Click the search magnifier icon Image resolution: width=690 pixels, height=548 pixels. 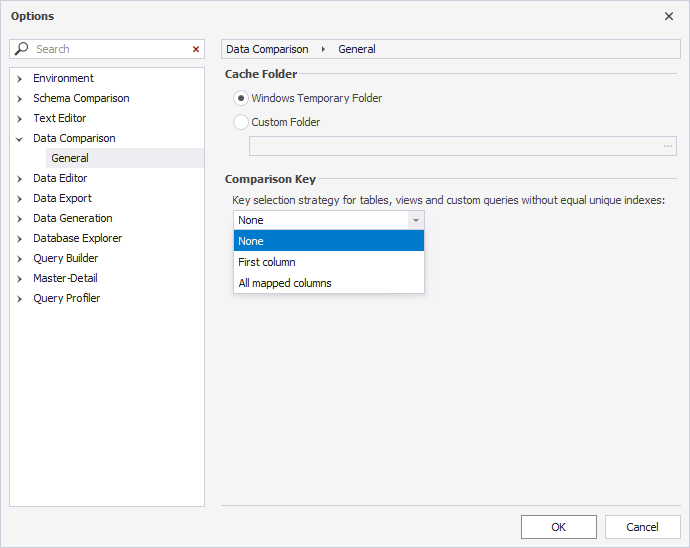tap(21, 48)
